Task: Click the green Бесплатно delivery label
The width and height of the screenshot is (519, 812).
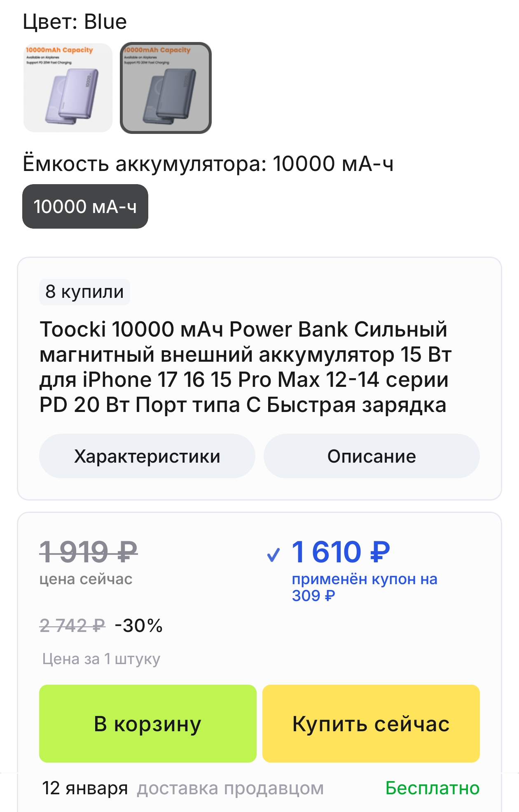Action: [x=432, y=788]
